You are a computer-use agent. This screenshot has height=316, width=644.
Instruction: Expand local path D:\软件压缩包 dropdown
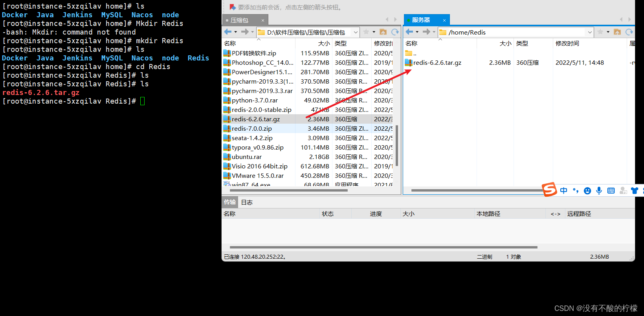tap(356, 32)
